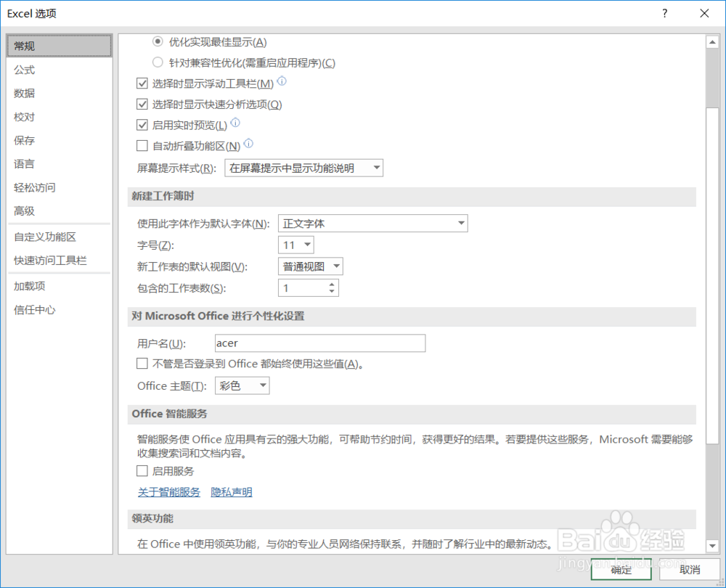
Task: Open the 新工作表的默认视图 dropdown
Action: tap(336, 266)
